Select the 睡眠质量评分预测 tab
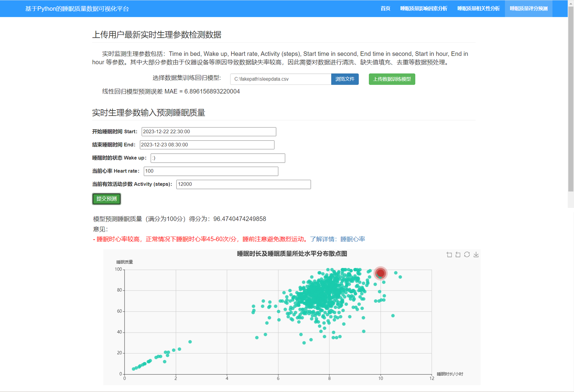This screenshot has width=574, height=392. point(528,9)
